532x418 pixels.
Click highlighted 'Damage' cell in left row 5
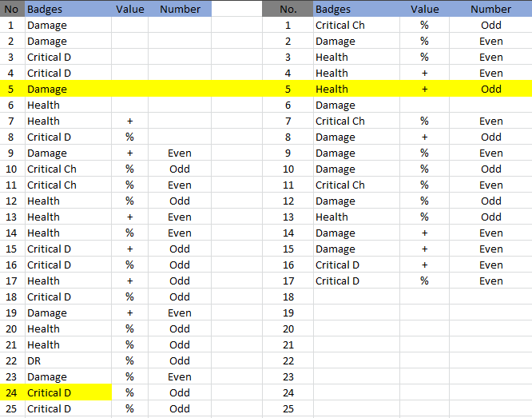(68, 89)
